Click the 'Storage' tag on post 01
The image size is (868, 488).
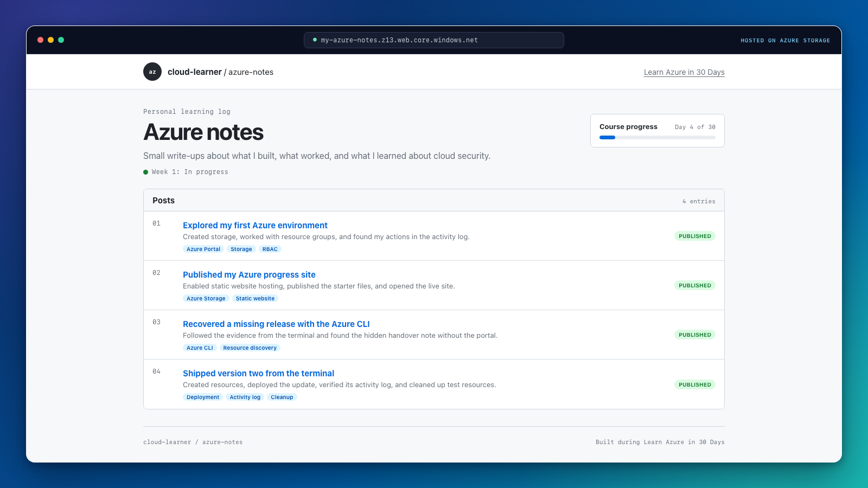click(241, 249)
